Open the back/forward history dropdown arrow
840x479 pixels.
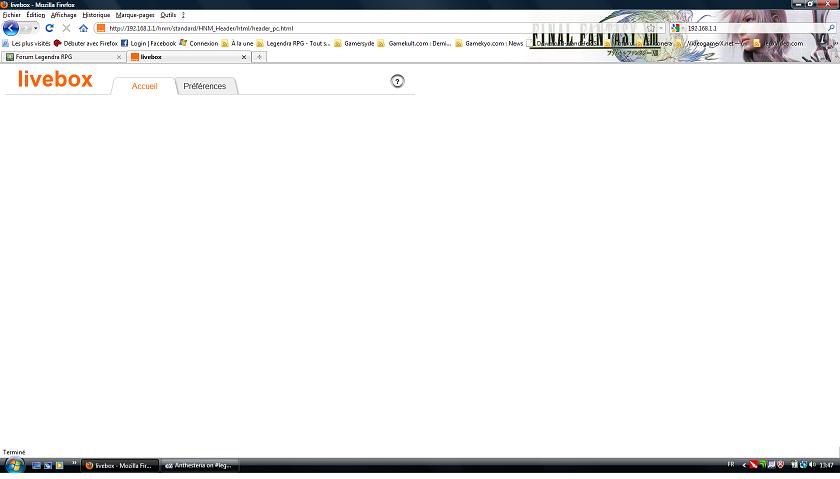36,28
